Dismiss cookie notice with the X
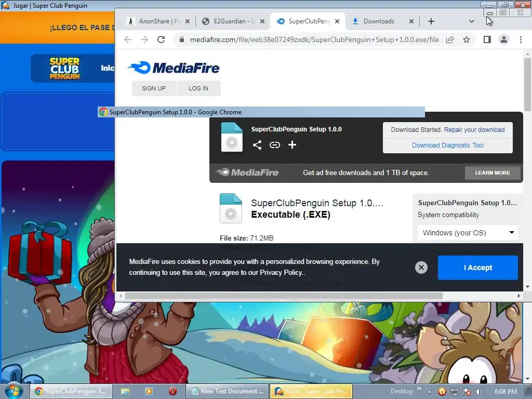Screen dimensions: 532x399 pyautogui.click(x=421, y=268)
